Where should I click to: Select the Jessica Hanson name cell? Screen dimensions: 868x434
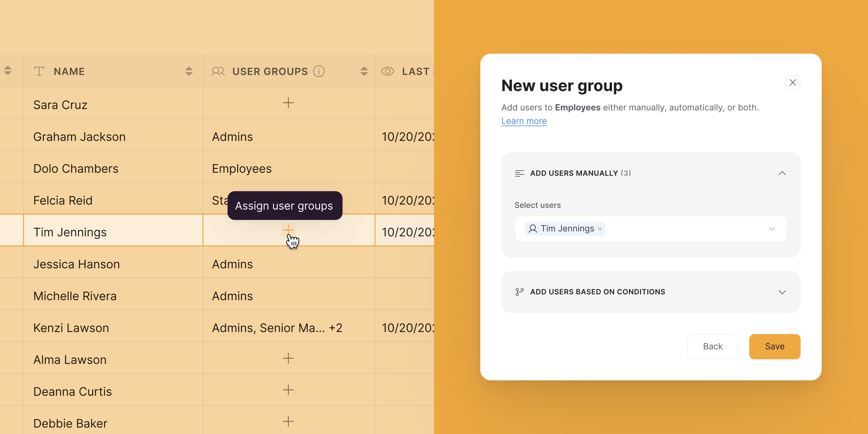coord(113,262)
